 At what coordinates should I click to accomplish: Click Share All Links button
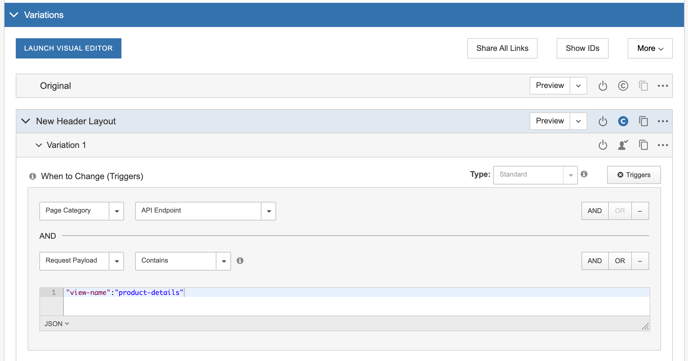pos(502,48)
